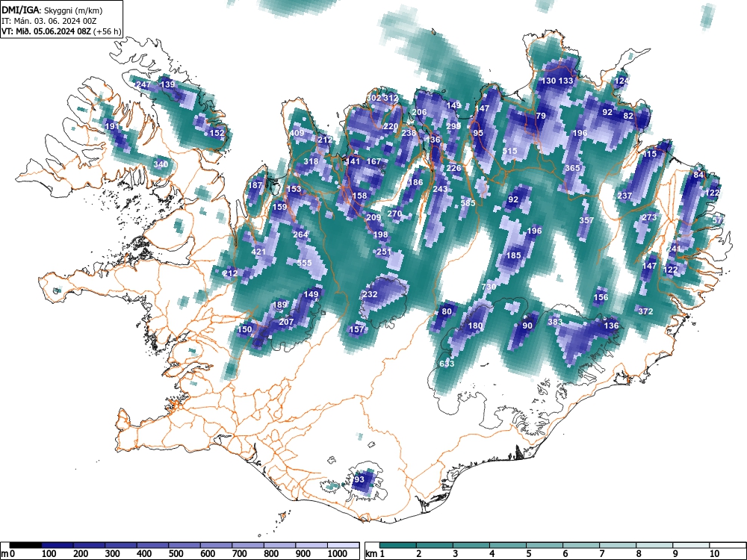This screenshot has height=560, width=747.
Task: Click the value 409 on the map
Action: click(x=297, y=133)
